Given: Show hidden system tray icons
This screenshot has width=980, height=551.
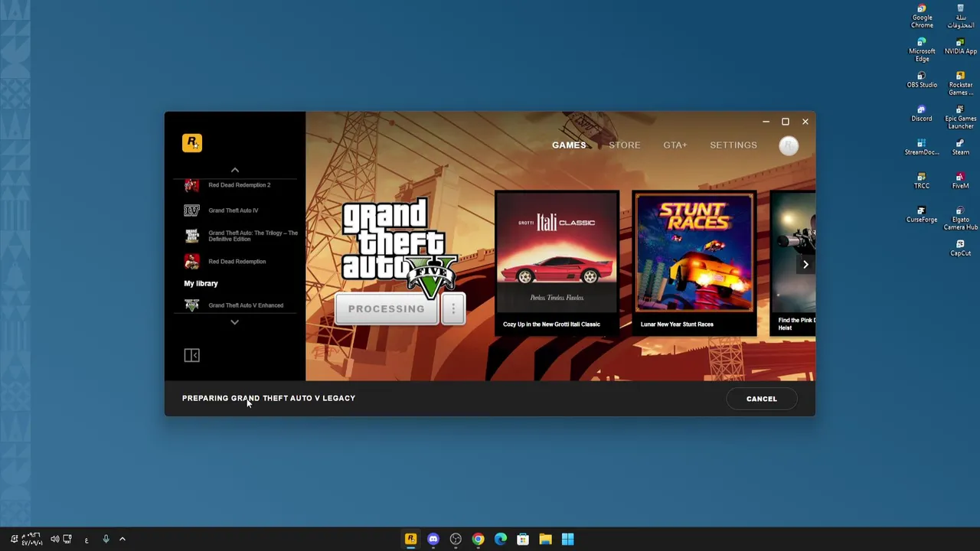Looking at the screenshot, I should (x=122, y=540).
